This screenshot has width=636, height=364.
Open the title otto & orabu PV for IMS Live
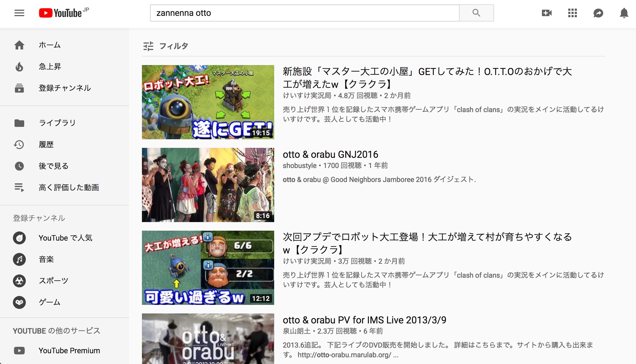tap(365, 320)
